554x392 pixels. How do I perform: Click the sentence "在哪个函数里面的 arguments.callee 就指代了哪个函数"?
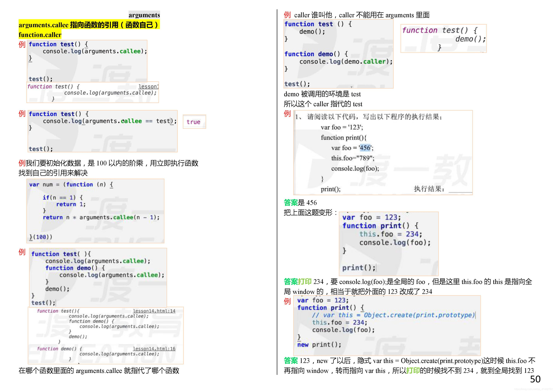coord(99,371)
